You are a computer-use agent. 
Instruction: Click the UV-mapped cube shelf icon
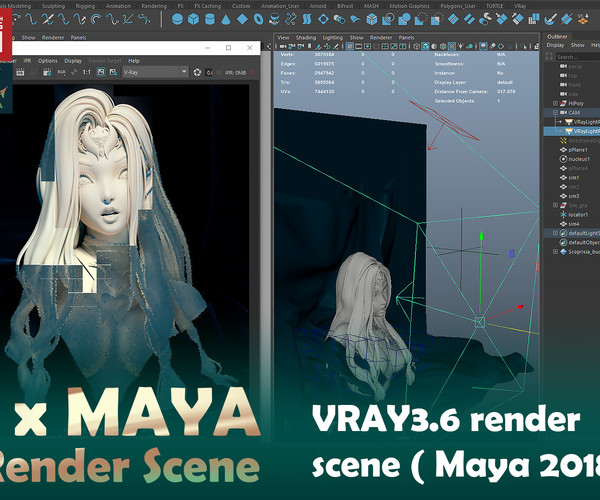coord(372,19)
